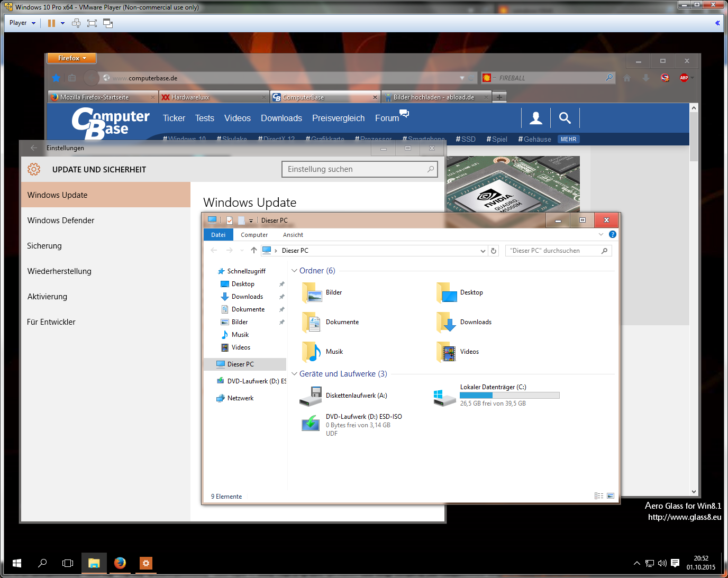Open taskbar search magnifier
The image size is (728, 578).
click(x=42, y=563)
